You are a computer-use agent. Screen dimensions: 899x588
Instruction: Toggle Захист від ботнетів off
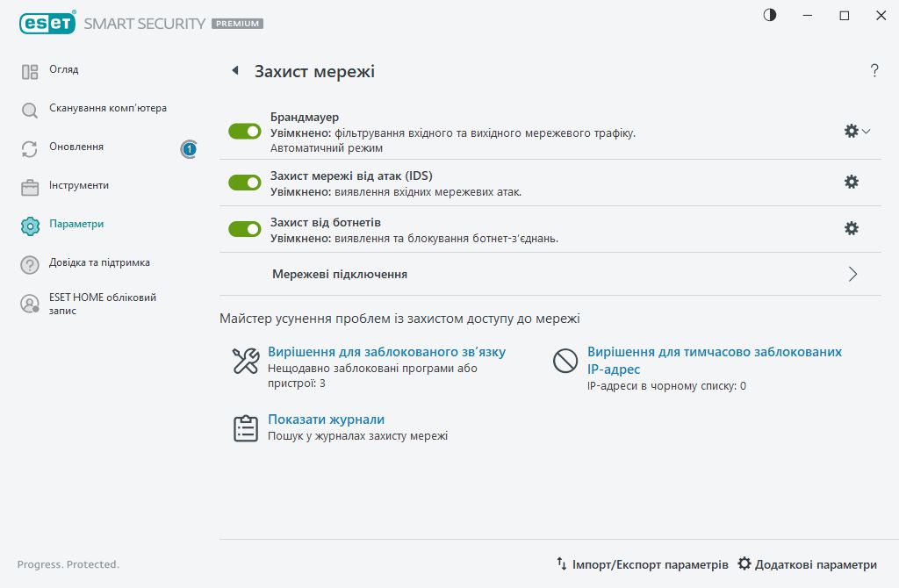245,229
